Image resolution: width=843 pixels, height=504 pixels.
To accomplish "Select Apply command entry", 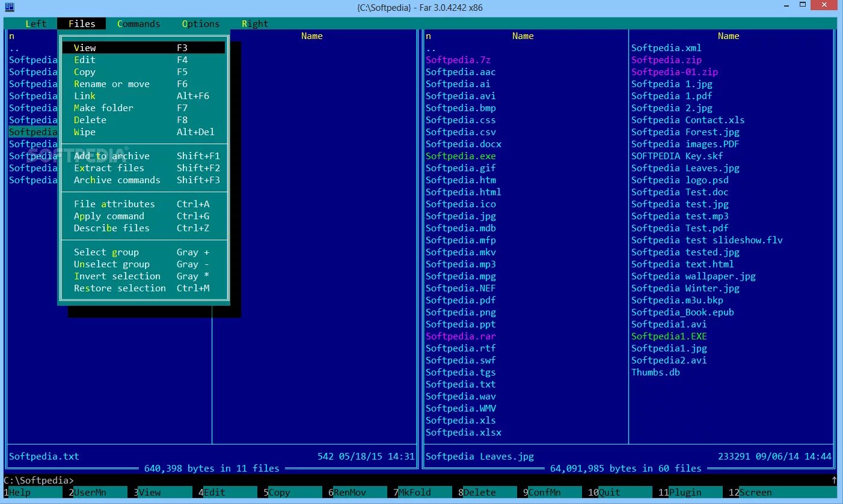I will tap(144, 216).
